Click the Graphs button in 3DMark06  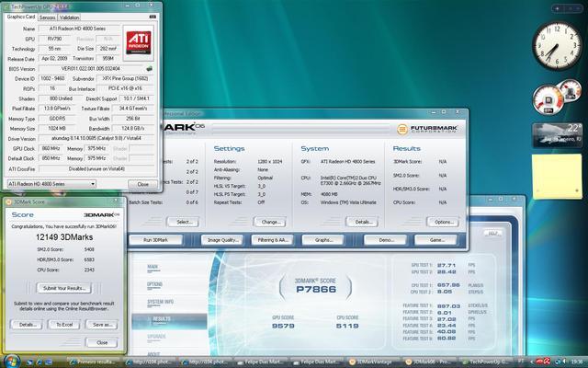322,240
